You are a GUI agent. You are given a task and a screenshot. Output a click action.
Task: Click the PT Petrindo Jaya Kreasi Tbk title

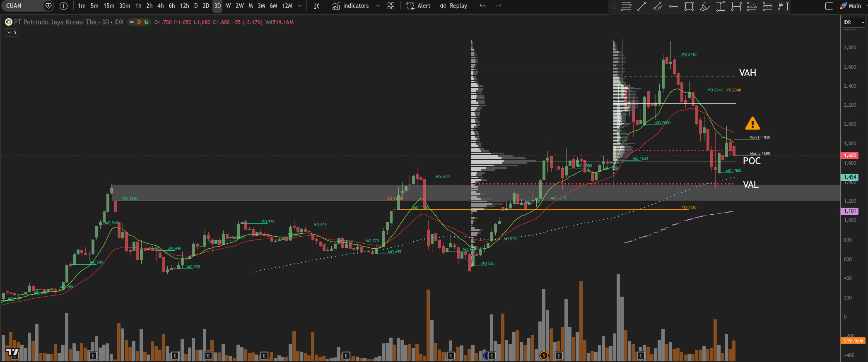point(55,22)
